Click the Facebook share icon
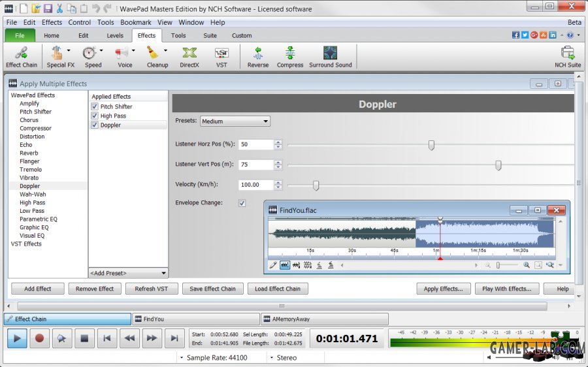 pyautogui.click(x=516, y=35)
